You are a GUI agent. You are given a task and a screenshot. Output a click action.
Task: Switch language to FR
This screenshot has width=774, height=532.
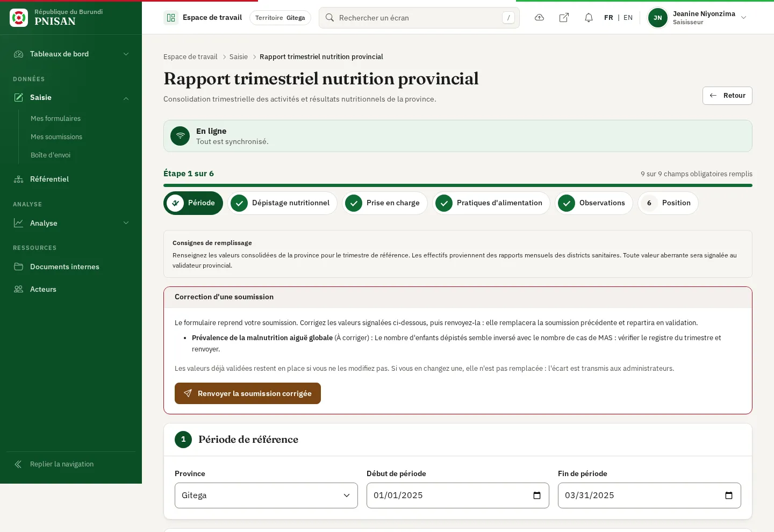pyautogui.click(x=608, y=18)
